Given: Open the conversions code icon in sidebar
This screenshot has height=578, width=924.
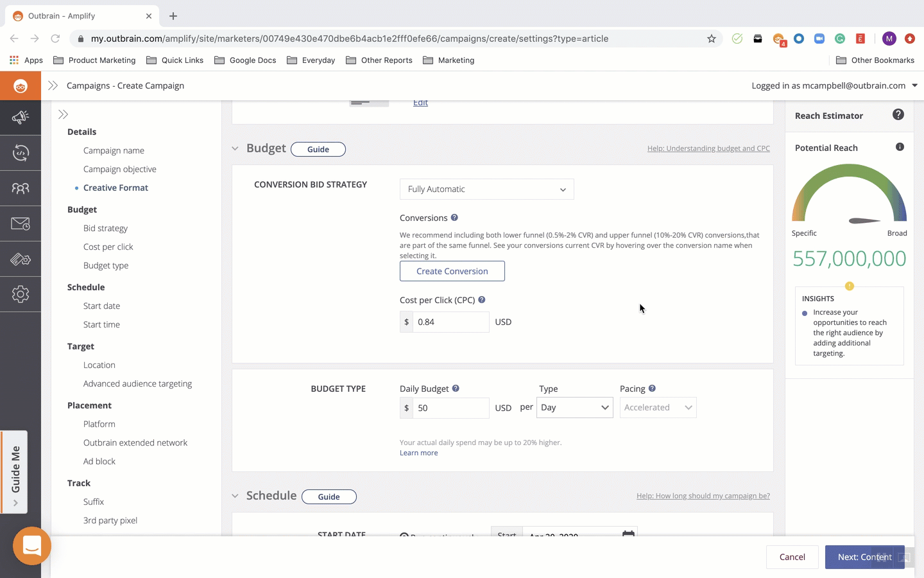Looking at the screenshot, I should coord(21,153).
